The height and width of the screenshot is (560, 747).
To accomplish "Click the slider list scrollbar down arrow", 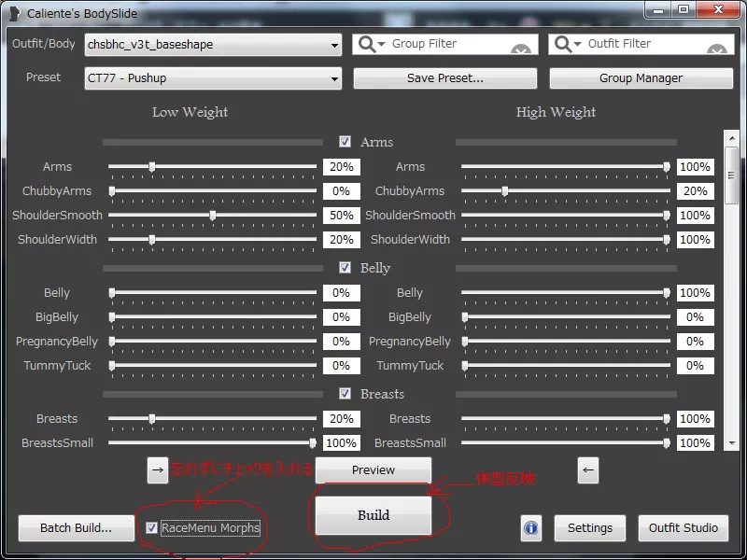I will coord(732,442).
